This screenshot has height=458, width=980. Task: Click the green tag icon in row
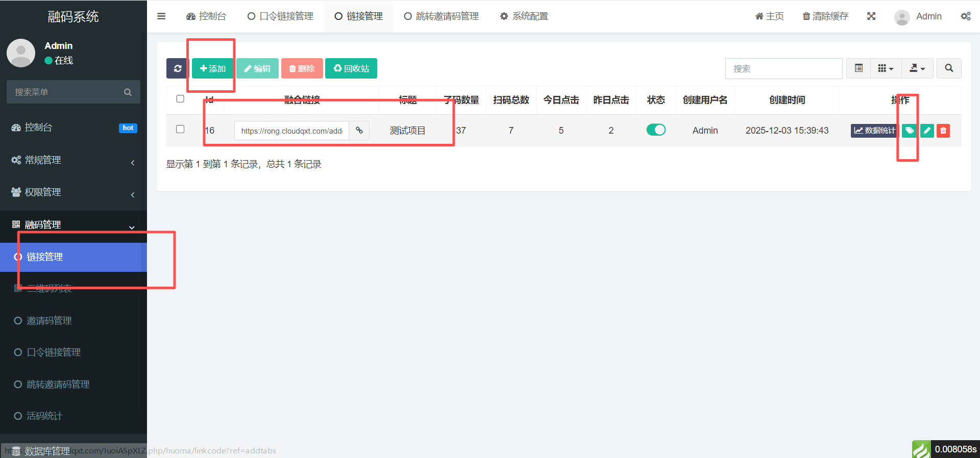coord(909,131)
